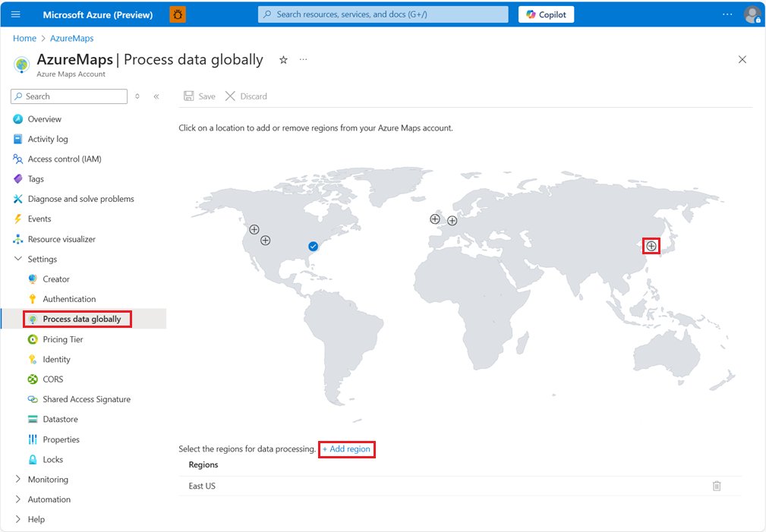This screenshot has height=532, width=766.
Task: Open the user account avatar
Action: (752, 14)
